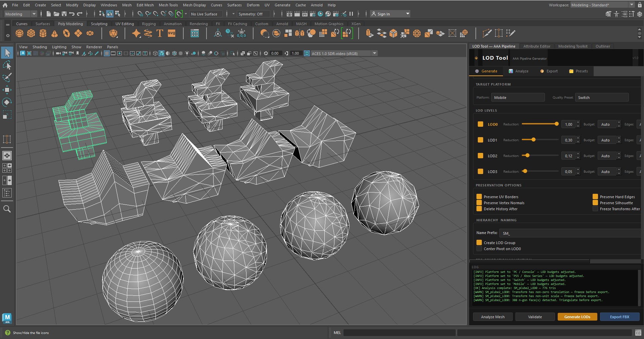
Task: Switch to the Export tab in LOD Tool
Action: point(549,71)
